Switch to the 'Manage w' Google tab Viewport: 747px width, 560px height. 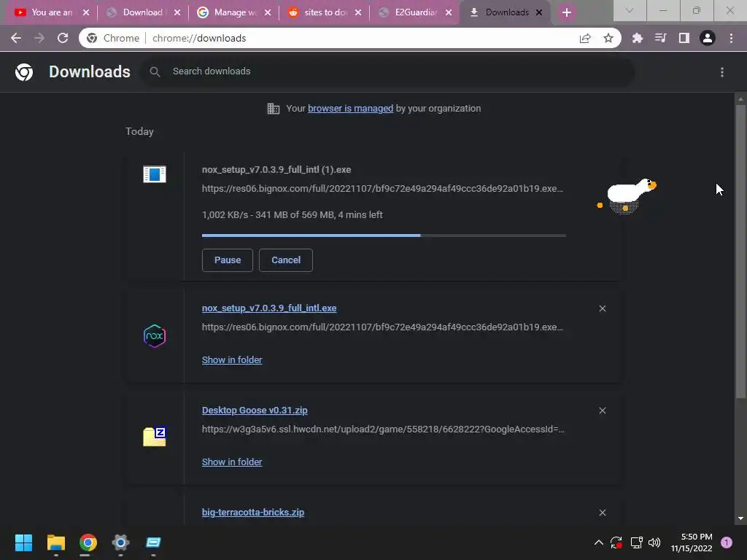pyautogui.click(x=233, y=12)
